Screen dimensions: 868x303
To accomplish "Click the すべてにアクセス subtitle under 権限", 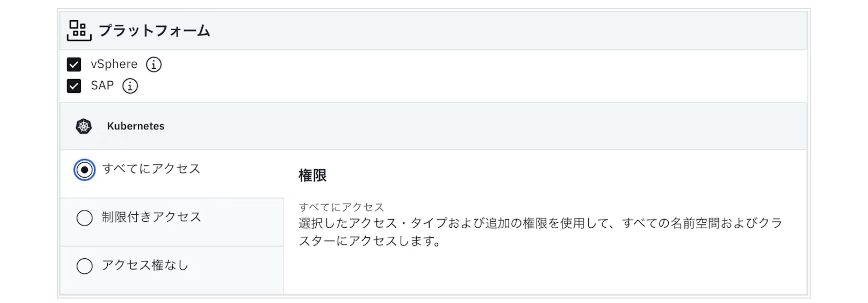I will point(341,207).
